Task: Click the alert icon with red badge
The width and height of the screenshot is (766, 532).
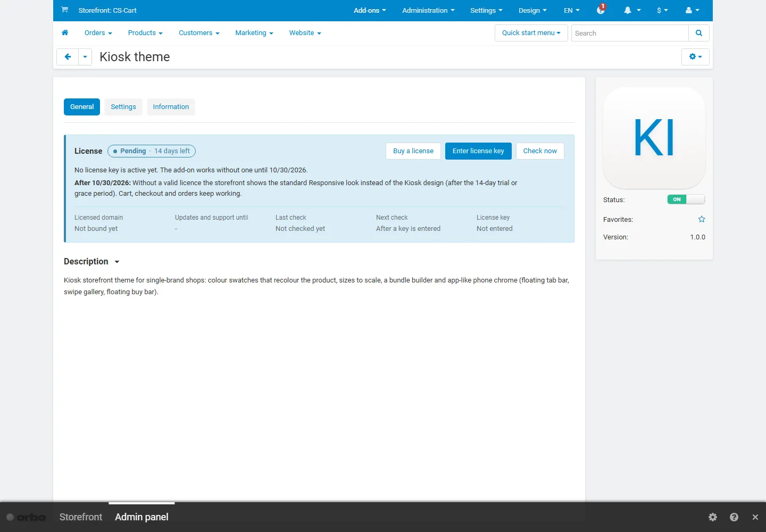Action: click(x=601, y=10)
